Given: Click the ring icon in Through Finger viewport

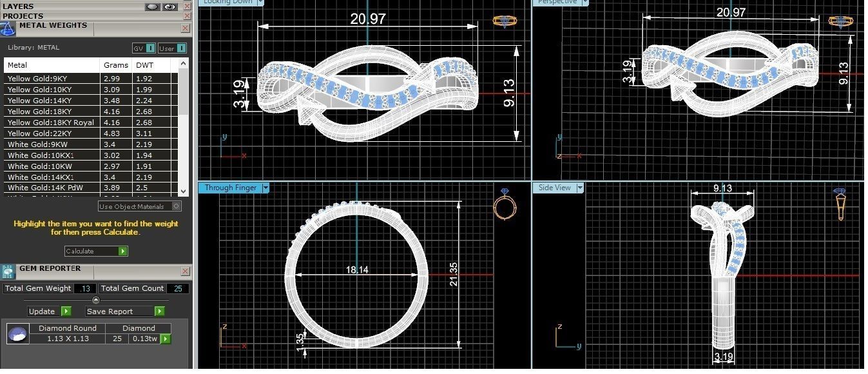Looking at the screenshot, I should point(505,204).
